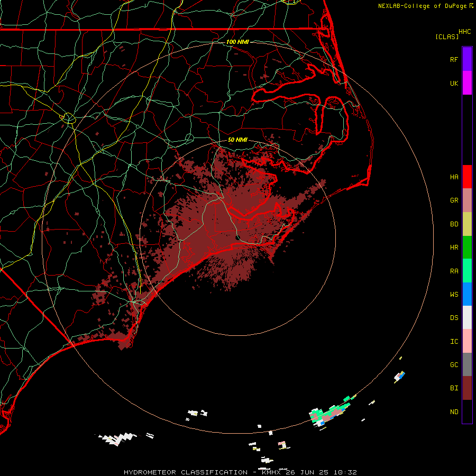Click the ND legend label

click(454, 411)
